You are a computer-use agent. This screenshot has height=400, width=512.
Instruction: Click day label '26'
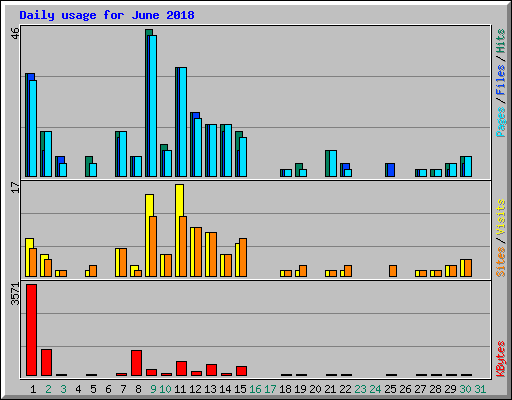pyautogui.click(x=405, y=389)
